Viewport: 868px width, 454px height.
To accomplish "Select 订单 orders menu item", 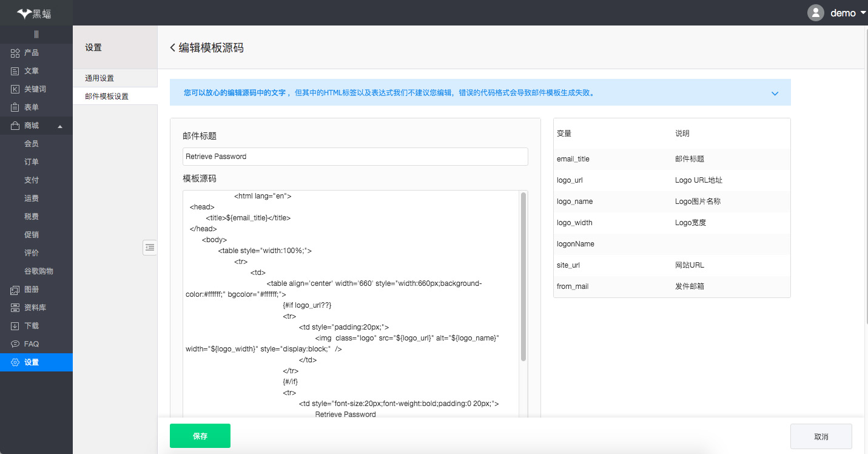I will point(32,162).
